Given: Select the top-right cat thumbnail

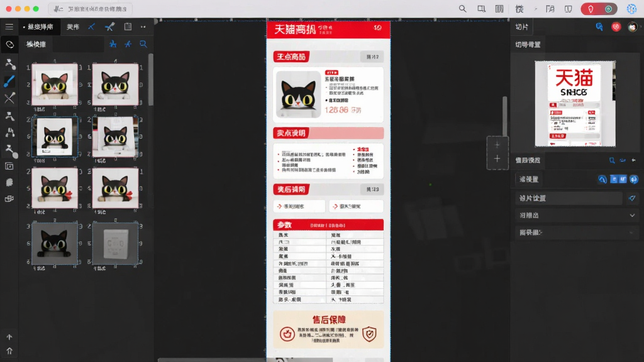Looking at the screenshot, I should [x=116, y=84].
